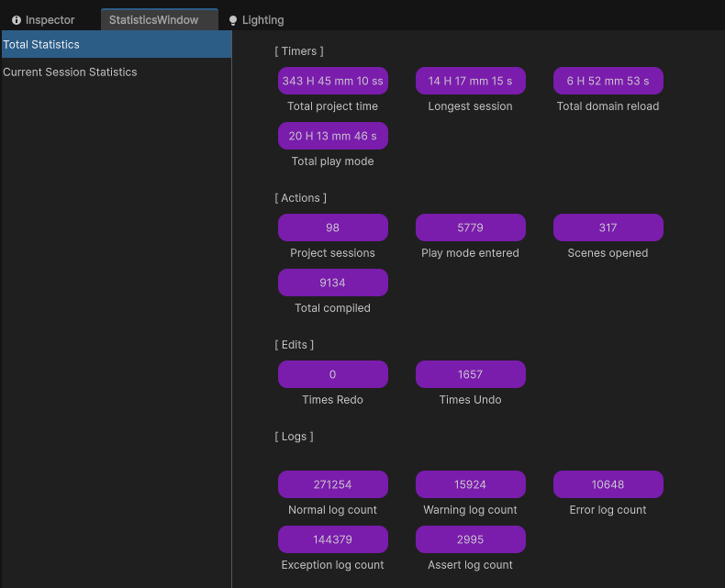Click the Total project time value
Screen dimensions: 725x588
332,81
